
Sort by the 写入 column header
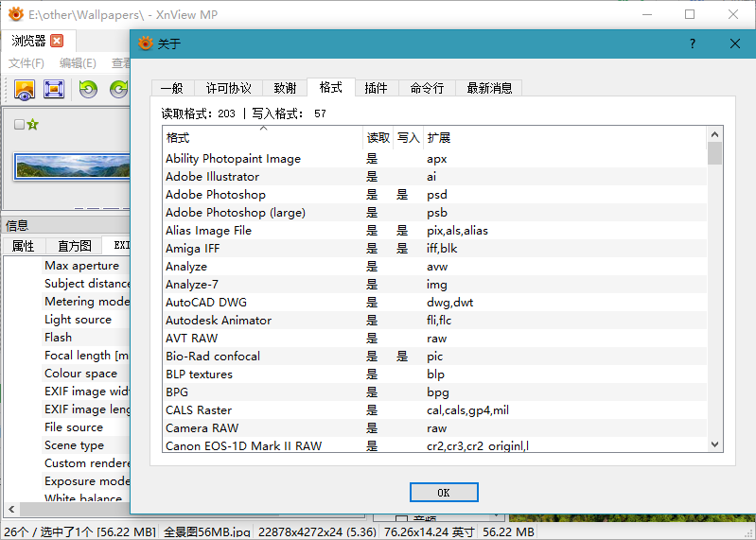tap(409, 138)
